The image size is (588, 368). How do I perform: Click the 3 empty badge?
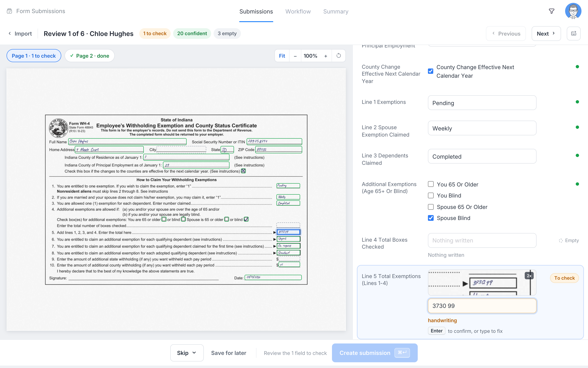coord(227,34)
